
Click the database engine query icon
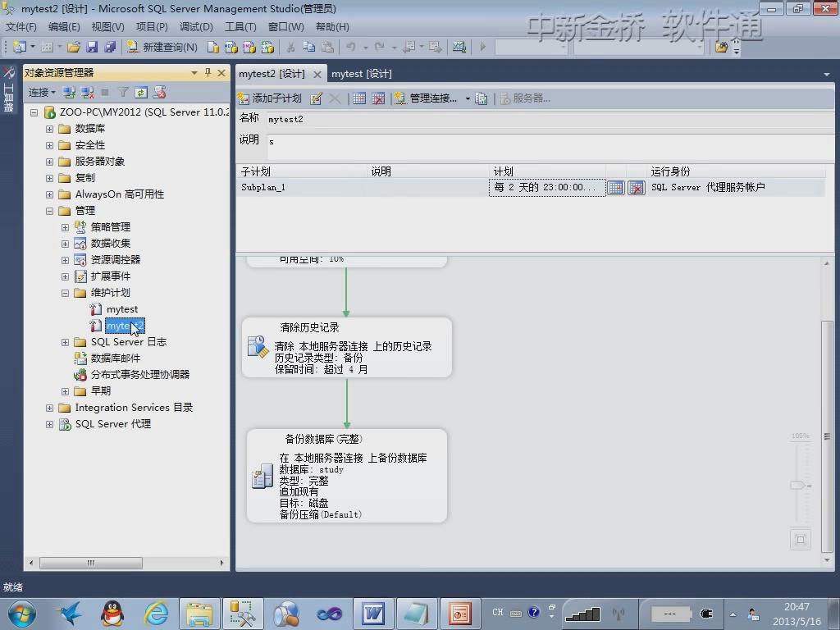click(x=212, y=47)
